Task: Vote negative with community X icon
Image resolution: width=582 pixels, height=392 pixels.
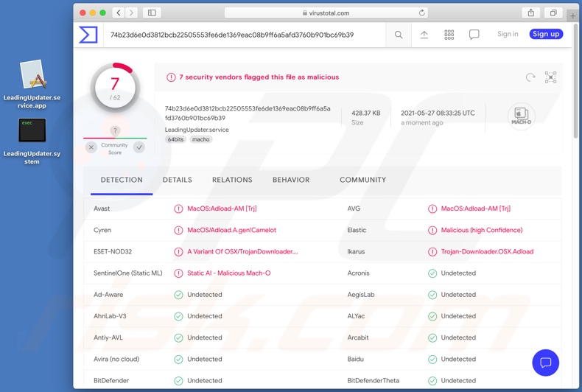Action: pyautogui.click(x=91, y=147)
